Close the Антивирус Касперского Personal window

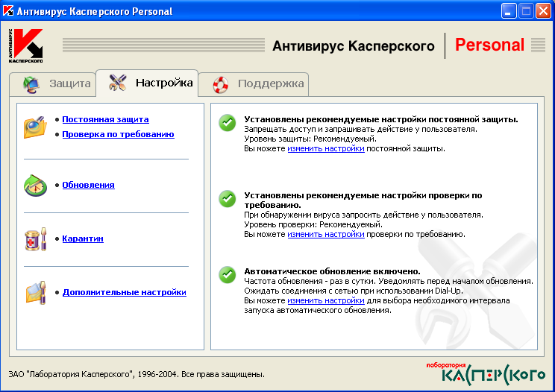[543, 11]
